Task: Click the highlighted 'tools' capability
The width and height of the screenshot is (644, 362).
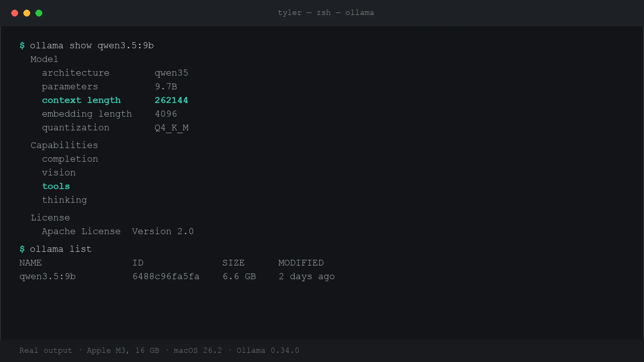Action: pos(56,186)
